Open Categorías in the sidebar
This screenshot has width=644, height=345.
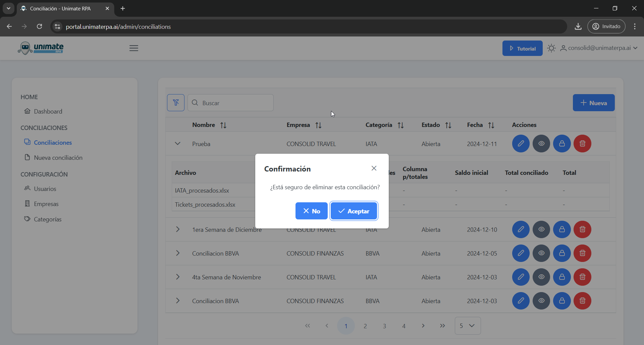click(43, 219)
